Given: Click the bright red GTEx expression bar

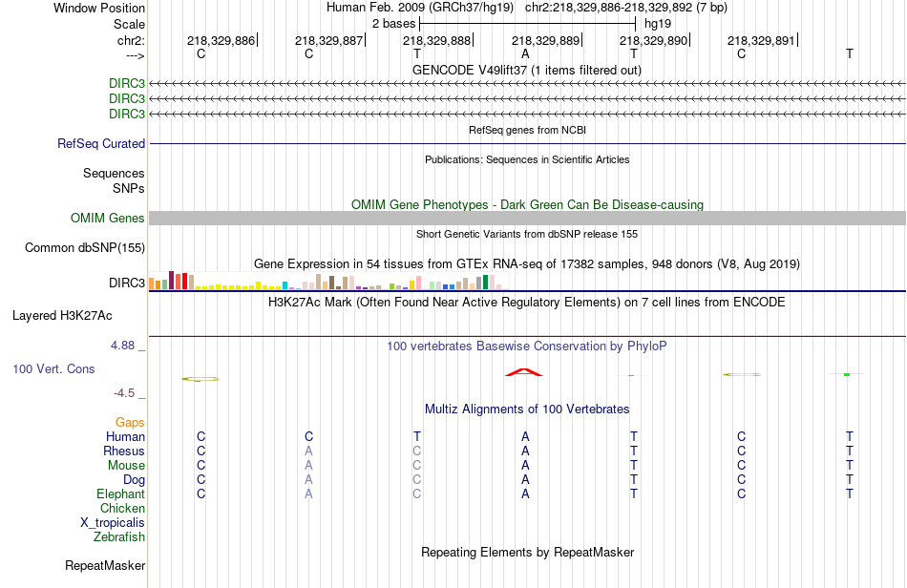Looking at the screenshot, I should (184, 281).
